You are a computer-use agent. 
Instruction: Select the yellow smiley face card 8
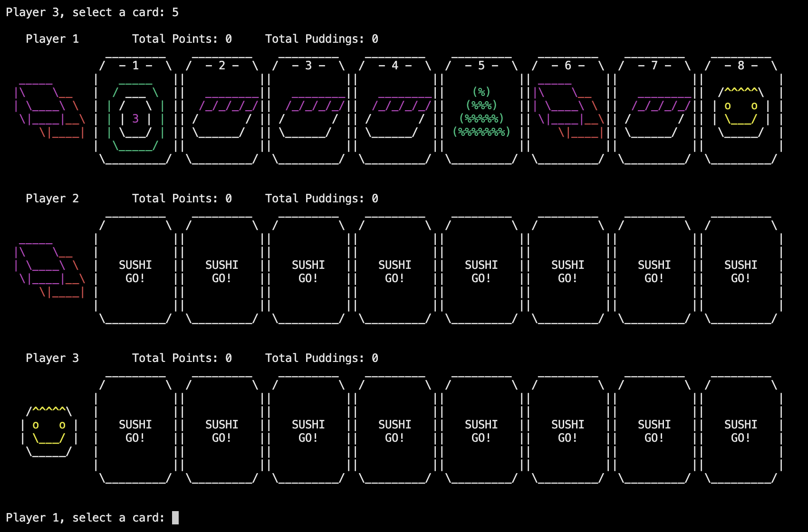click(x=741, y=111)
